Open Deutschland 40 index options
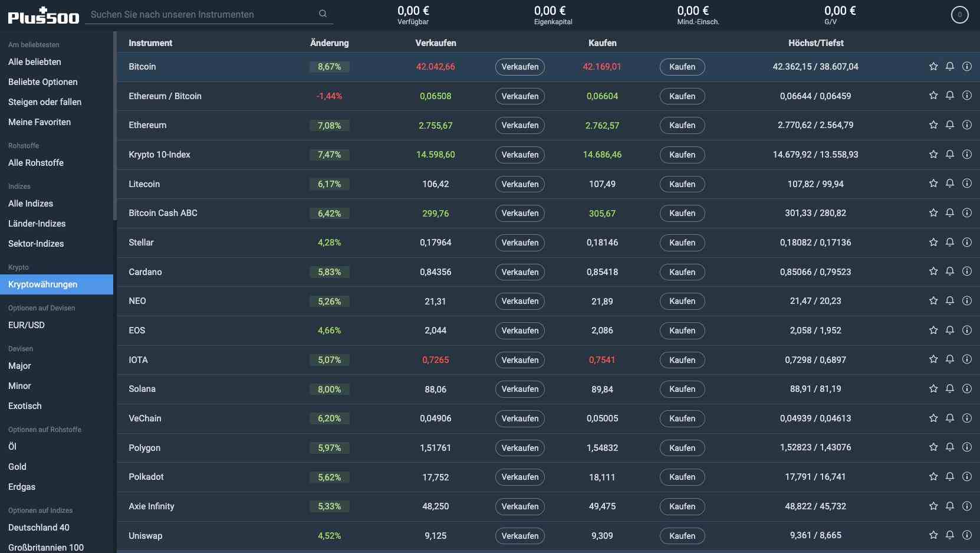 click(39, 528)
